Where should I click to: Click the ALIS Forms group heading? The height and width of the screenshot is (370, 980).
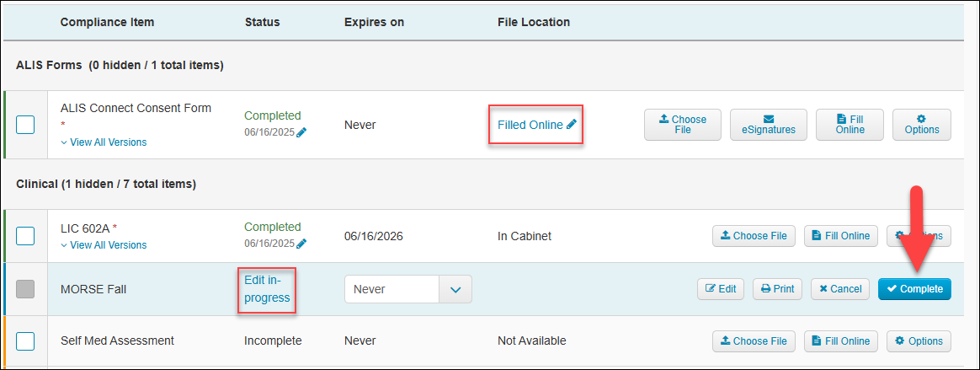tap(120, 65)
